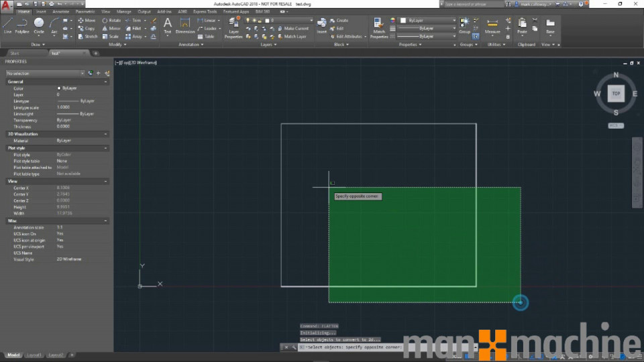This screenshot has height=362, width=644.
Task: Open the Layout1 tab
Action: 35,355
